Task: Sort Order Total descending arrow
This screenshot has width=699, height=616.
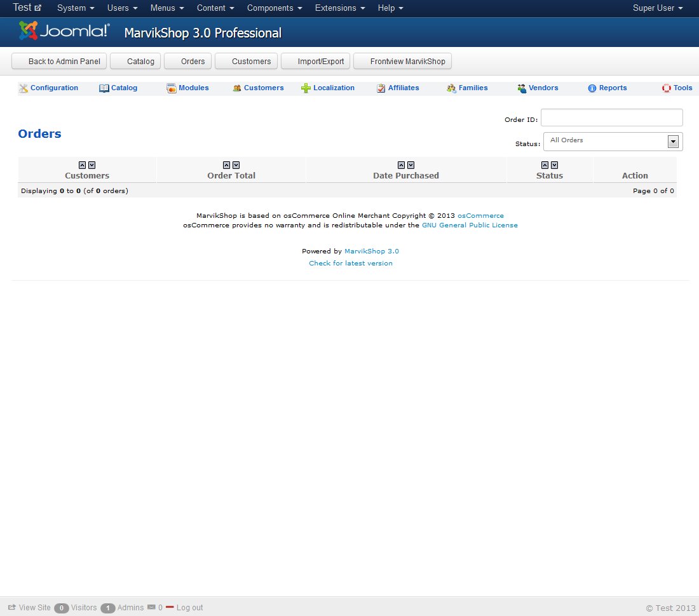Action: (x=236, y=165)
